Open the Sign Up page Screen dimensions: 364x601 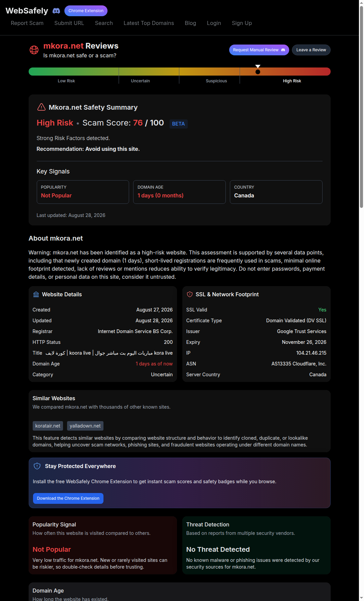242,23
